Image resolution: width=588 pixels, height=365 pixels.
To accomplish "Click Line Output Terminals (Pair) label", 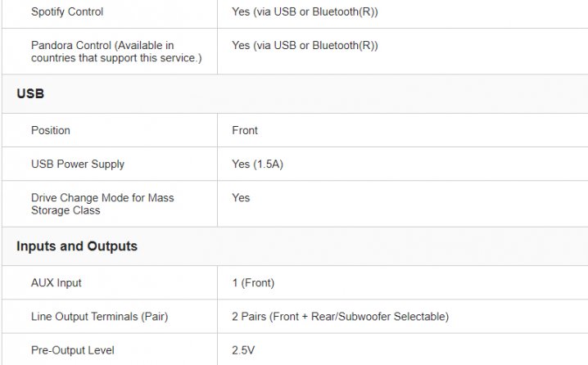I will 99,317.
